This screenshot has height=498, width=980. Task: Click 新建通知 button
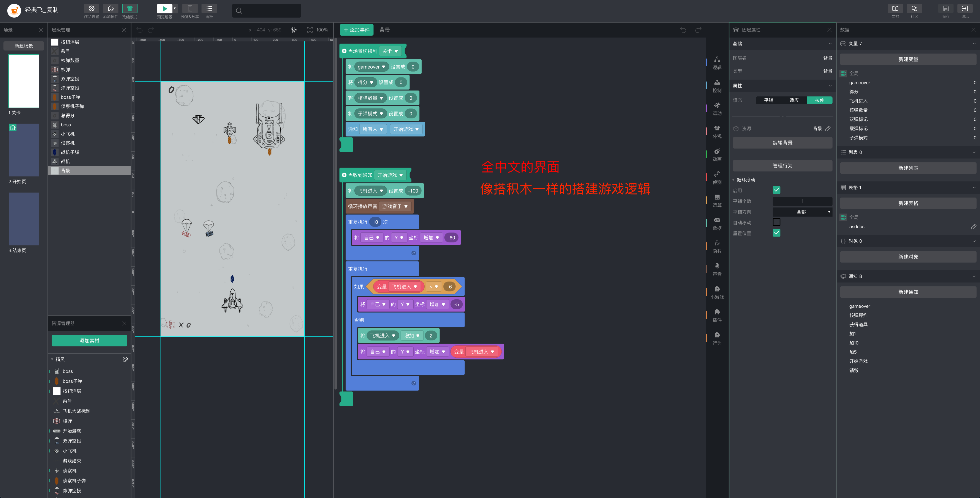pos(908,292)
